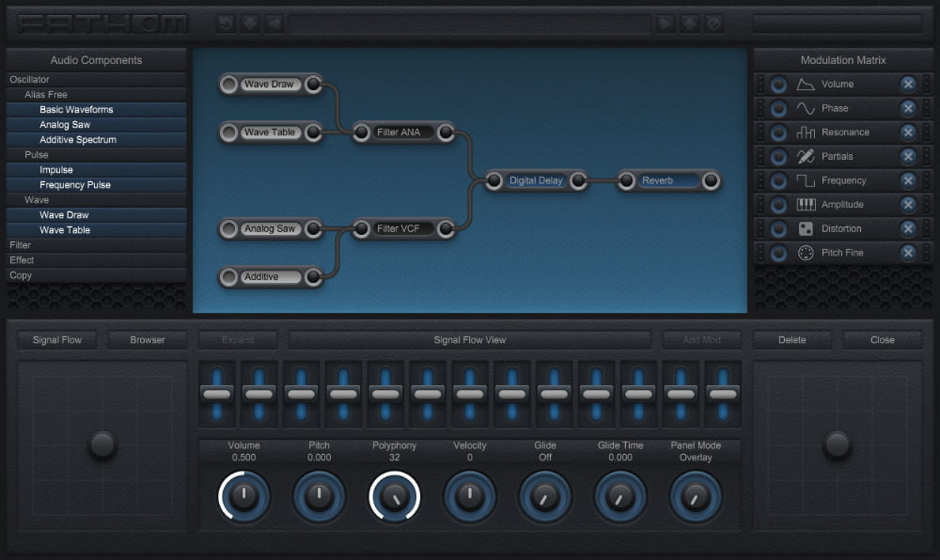Click the Add Mod button
940x560 pixels.
pyautogui.click(x=701, y=339)
